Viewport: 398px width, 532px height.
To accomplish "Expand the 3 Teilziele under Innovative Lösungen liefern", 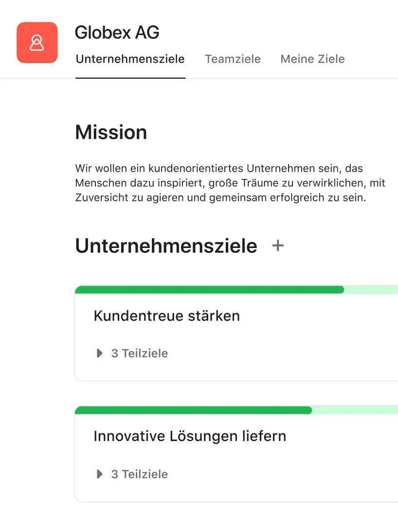I will point(139,474).
